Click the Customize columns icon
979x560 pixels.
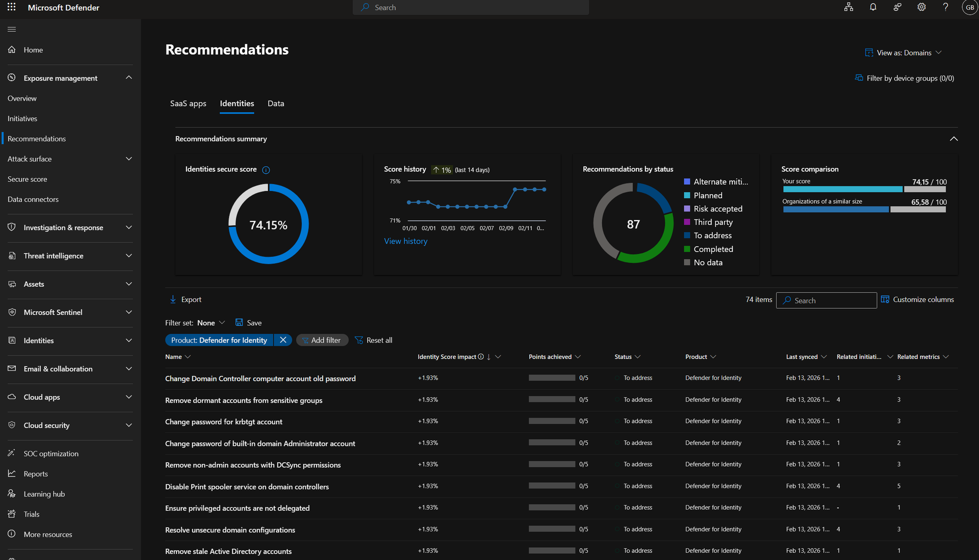point(885,300)
